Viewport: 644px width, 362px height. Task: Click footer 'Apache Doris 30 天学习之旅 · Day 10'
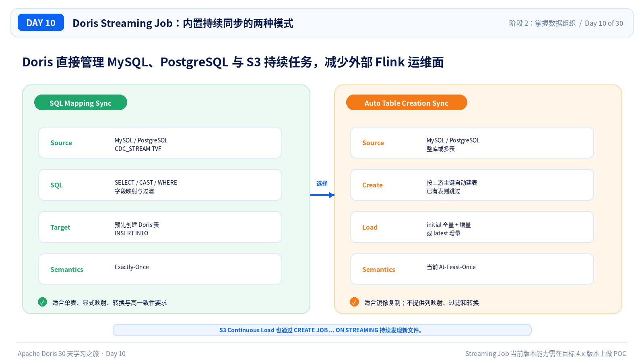[x=72, y=354]
